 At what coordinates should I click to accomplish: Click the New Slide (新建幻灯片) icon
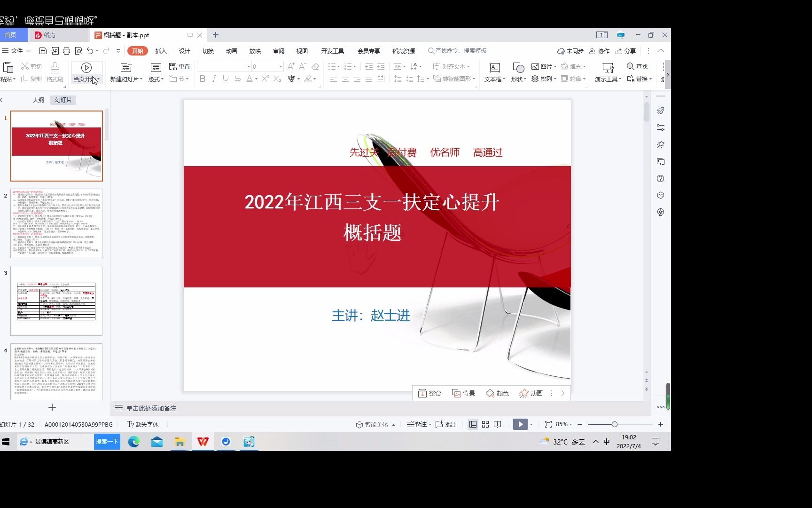pyautogui.click(x=126, y=68)
